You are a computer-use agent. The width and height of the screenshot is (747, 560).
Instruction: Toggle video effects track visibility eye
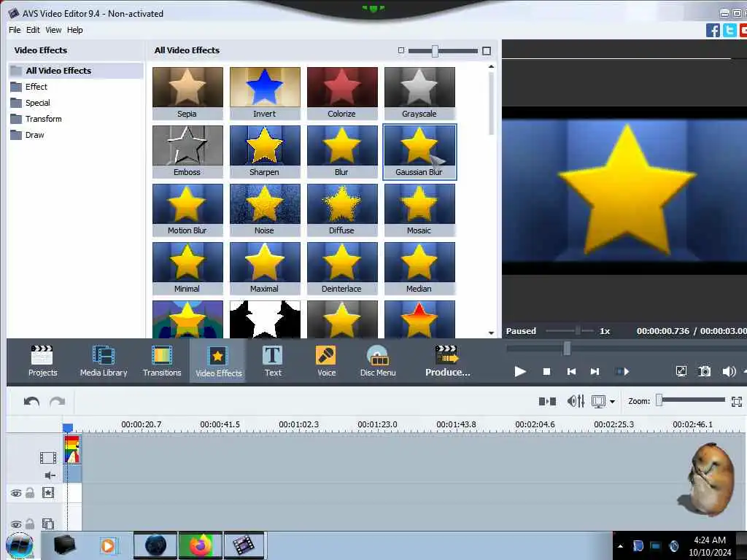[16, 493]
